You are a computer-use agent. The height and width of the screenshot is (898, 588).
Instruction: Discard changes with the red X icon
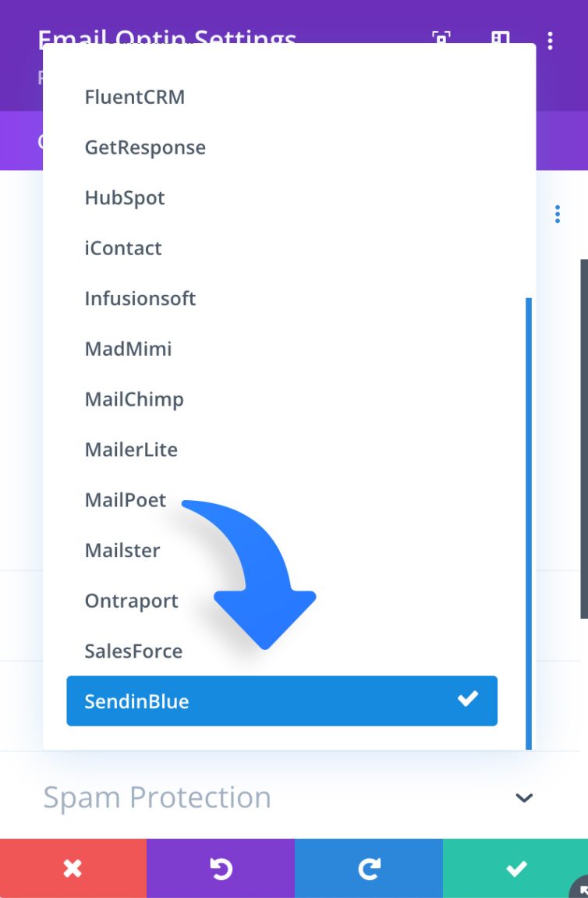(73, 868)
